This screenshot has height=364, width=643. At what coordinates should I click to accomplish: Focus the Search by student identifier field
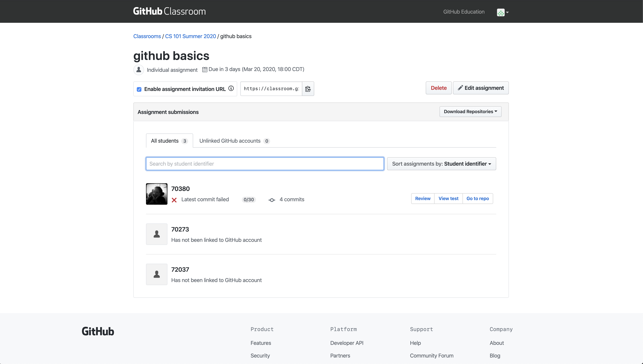pyautogui.click(x=265, y=164)
